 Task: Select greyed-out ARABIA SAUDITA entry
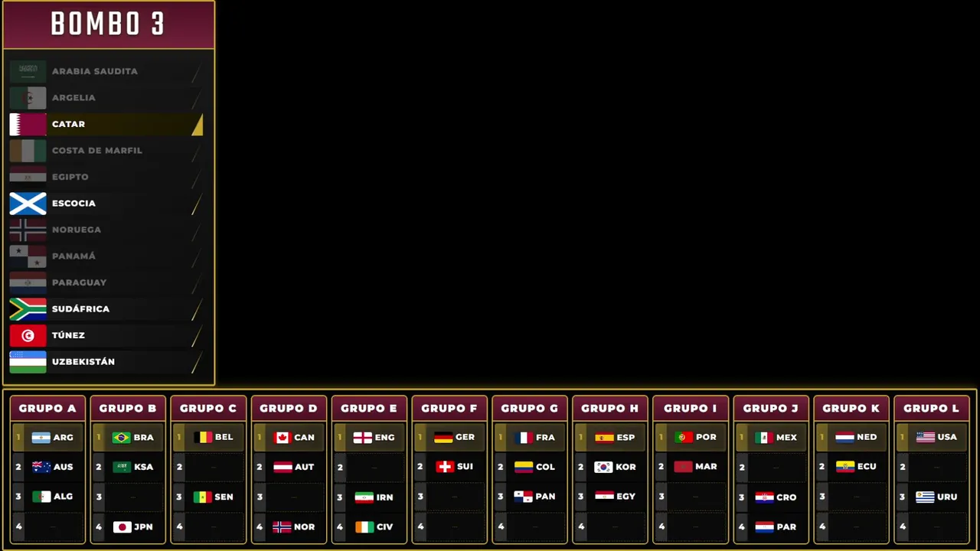[x=106, y=71]
